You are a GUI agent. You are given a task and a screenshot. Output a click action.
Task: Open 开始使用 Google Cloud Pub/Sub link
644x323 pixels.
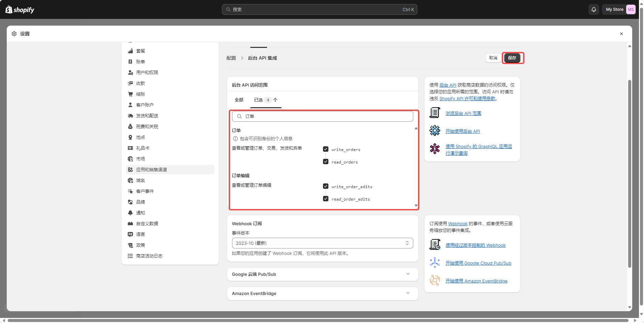coord(478,263)
